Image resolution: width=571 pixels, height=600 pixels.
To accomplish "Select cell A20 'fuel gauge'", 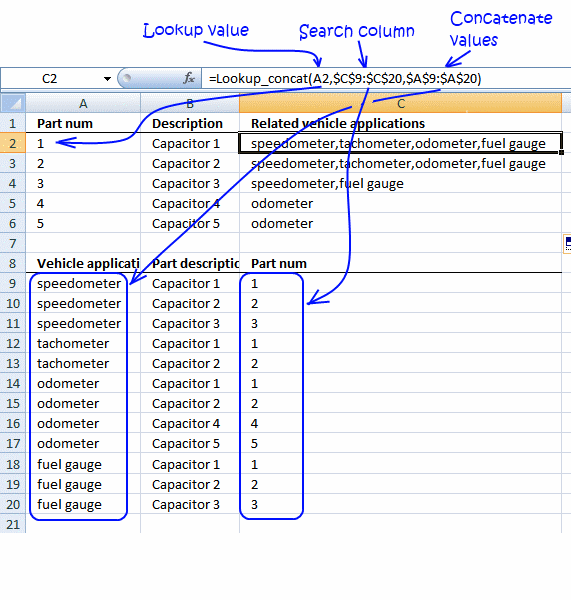I will [83, 504].
